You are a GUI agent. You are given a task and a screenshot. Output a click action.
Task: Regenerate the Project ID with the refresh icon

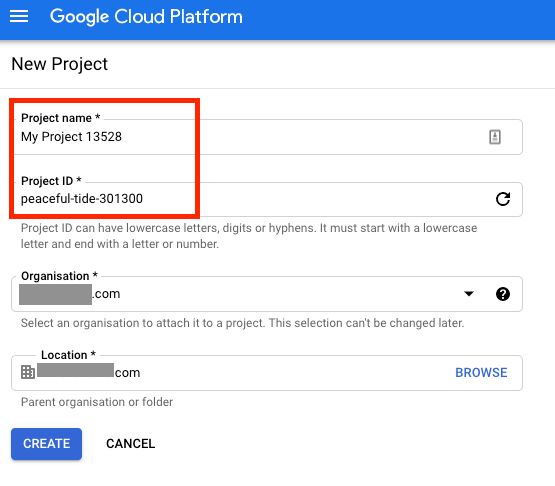click(x=503, y=199)
